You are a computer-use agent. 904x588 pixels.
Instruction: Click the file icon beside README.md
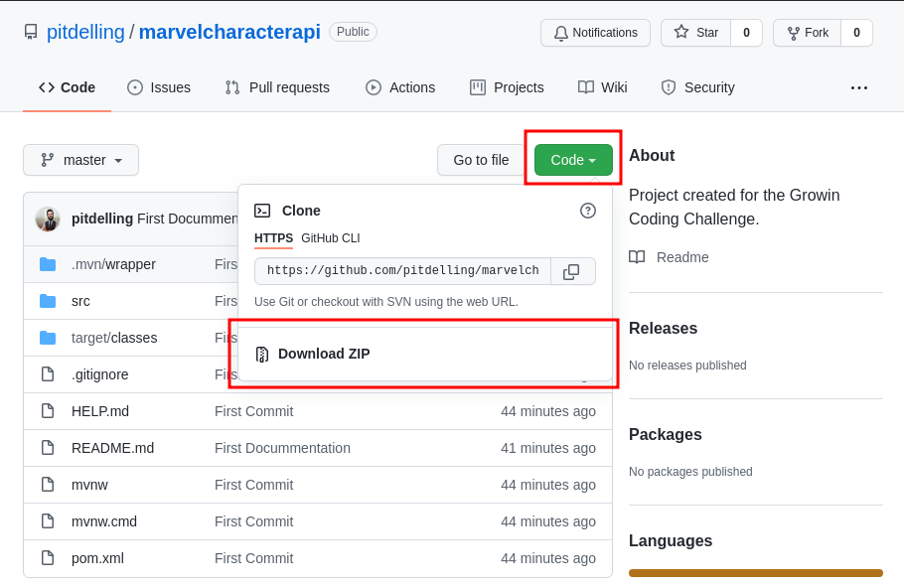tap(48, 448)
